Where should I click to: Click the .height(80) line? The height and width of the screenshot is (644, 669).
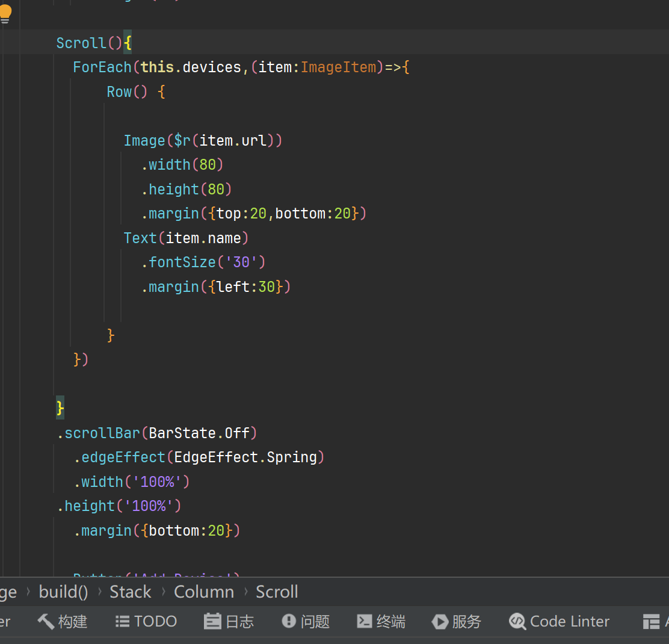[187, 189]
